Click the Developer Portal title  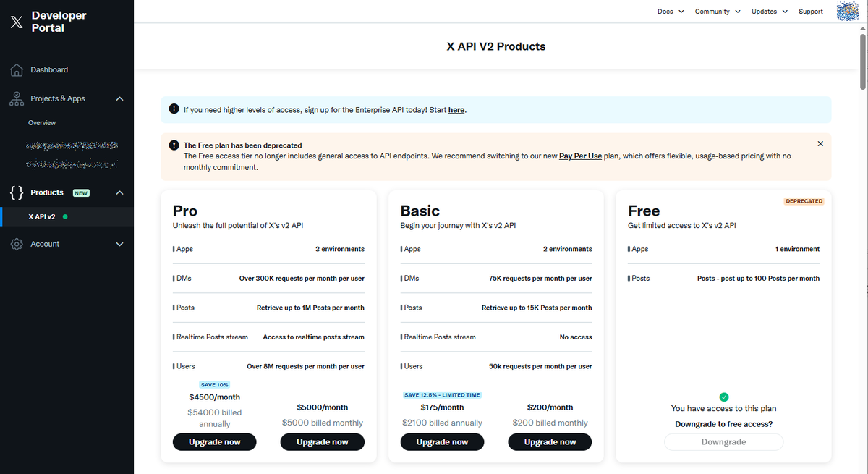59,22
